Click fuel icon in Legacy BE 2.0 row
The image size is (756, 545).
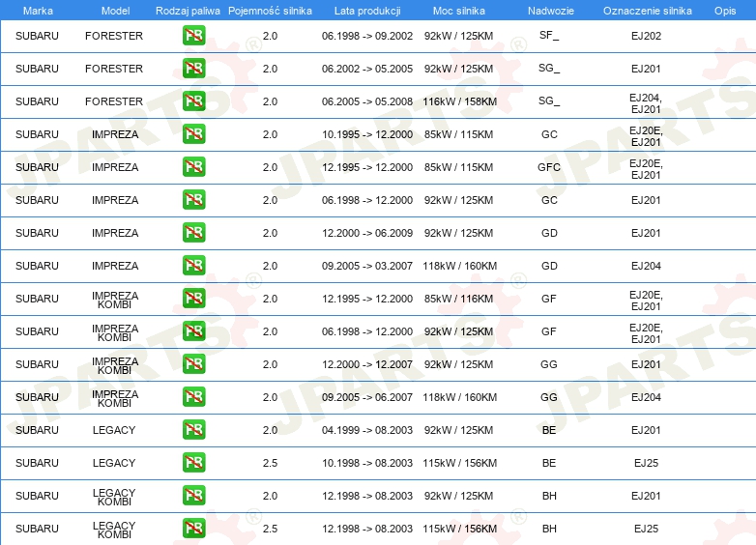pos(193,429)
